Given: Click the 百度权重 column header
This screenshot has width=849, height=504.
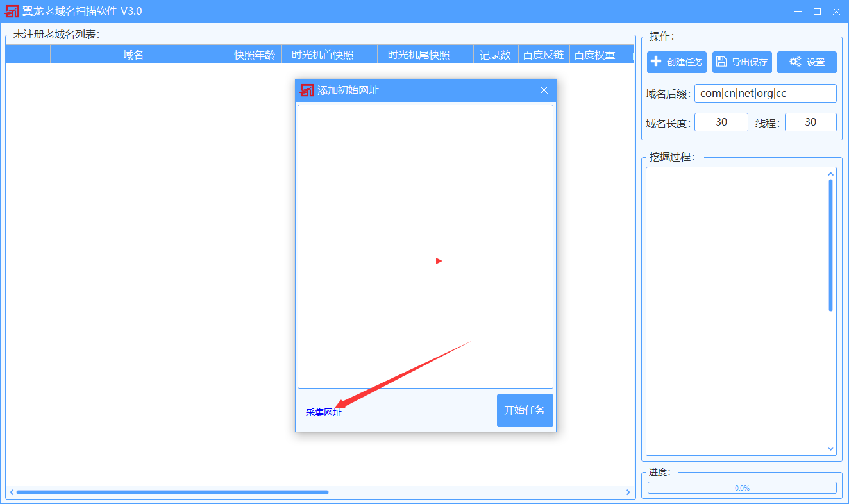Looking at the screenshot, I should [594, 55].
